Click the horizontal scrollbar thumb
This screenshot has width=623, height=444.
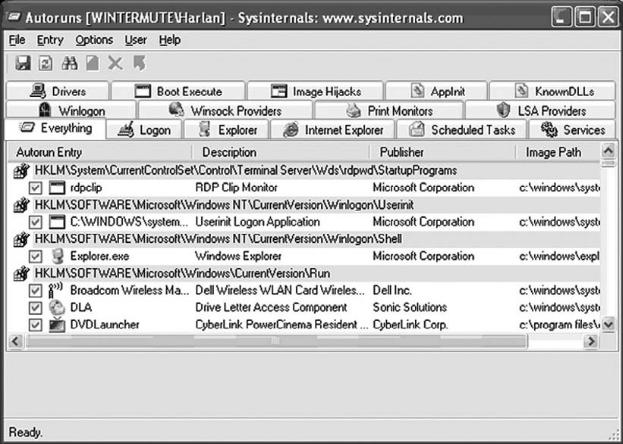276,341
